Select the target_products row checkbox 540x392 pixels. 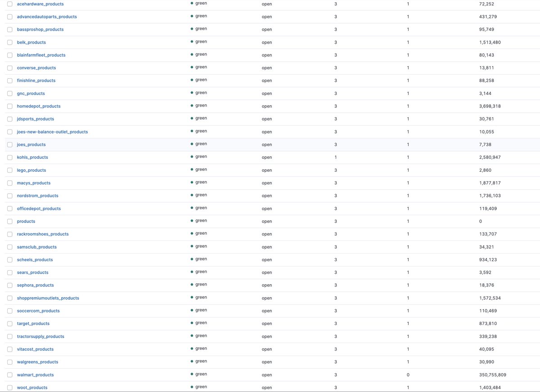[x=10, y=323]
